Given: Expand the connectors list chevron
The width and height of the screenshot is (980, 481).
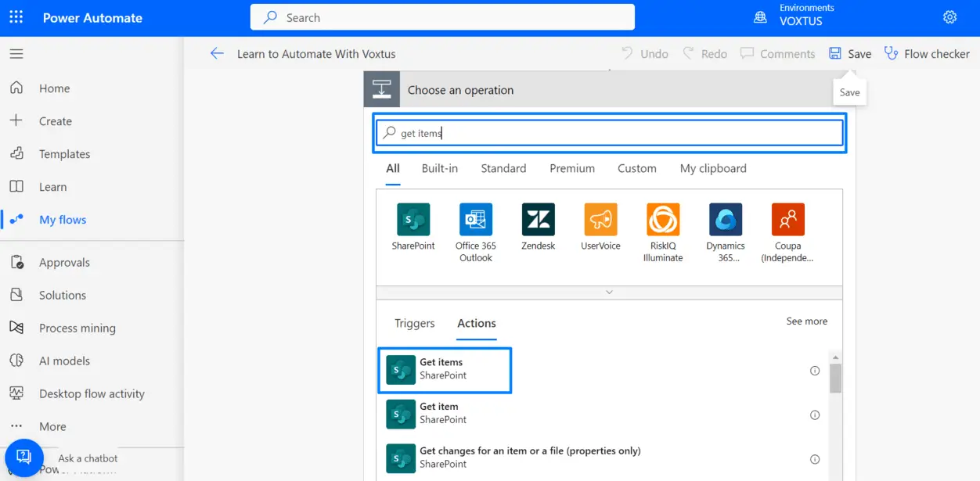Looking at the screenshot, I should 609,293.
